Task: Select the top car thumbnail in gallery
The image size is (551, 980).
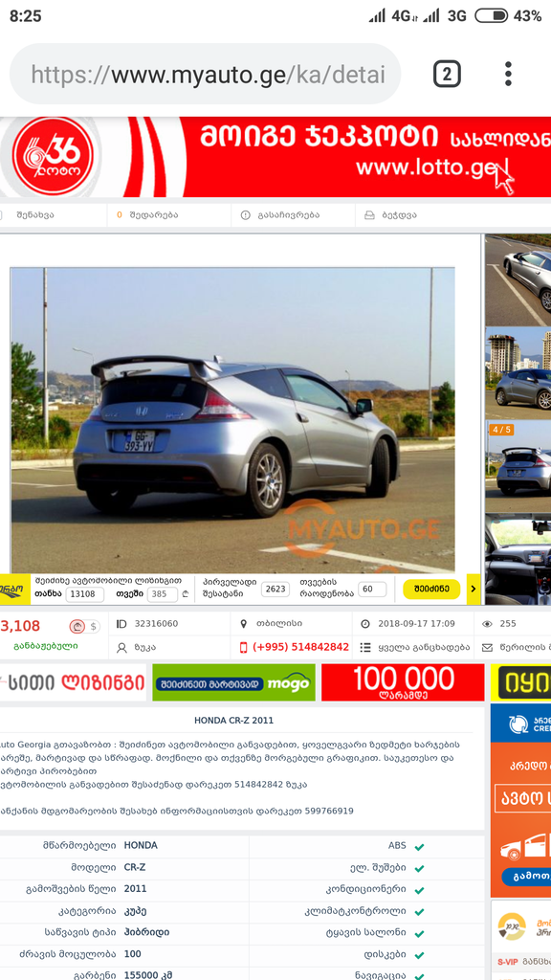Action: (x=518, y=280)
